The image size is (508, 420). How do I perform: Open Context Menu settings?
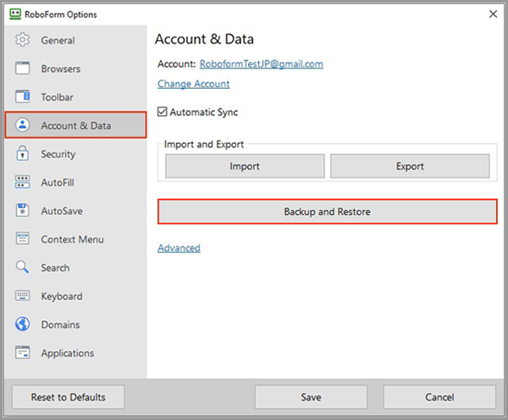point(75,240)
